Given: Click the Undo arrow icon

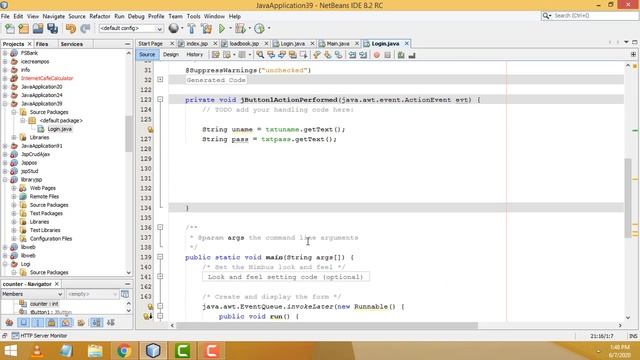Looking at the screenshot, I should (71, 28).
